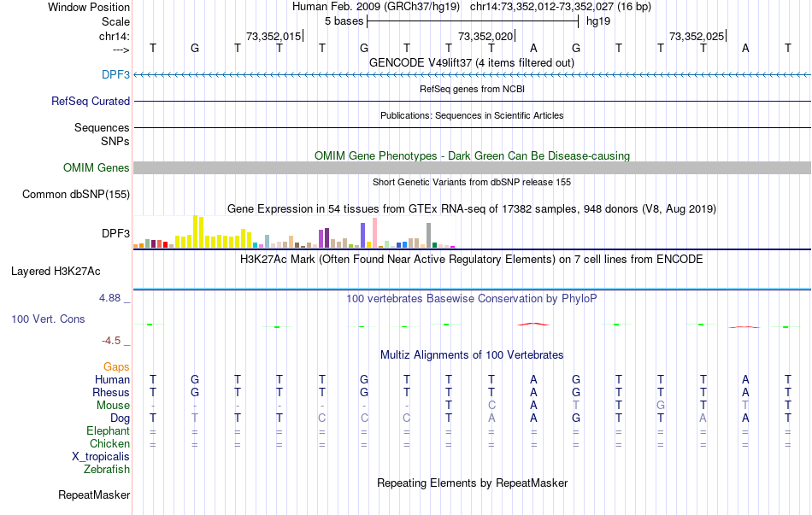This screenshot has width=812, height=515.
Task: Select the Layered H3K27Ac track label
Action: [56, 272]
